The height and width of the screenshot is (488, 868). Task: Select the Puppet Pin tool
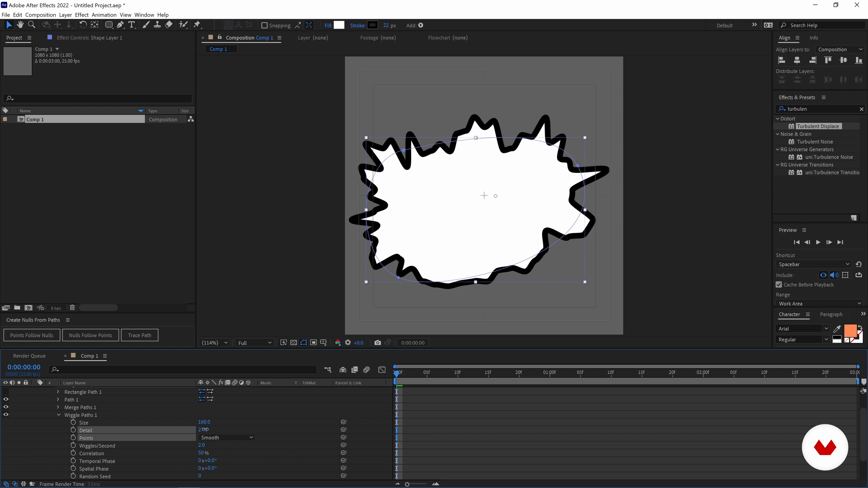(197, 25)
